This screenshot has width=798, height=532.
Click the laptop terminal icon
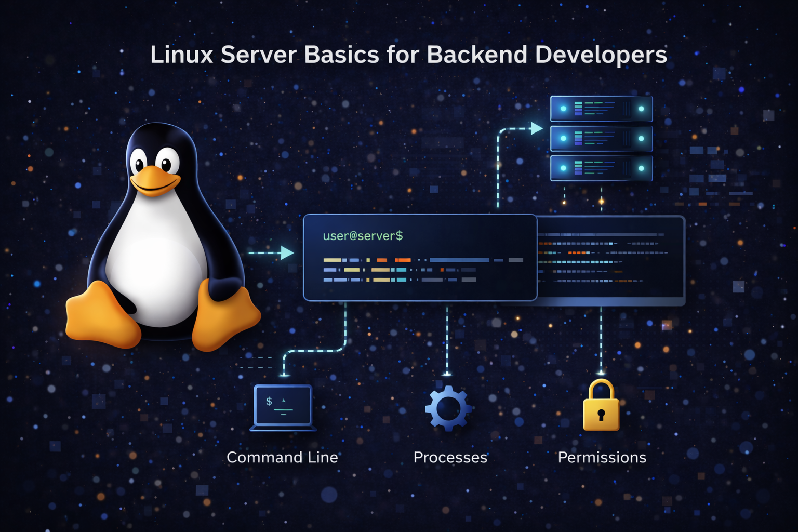pos(283,407)
